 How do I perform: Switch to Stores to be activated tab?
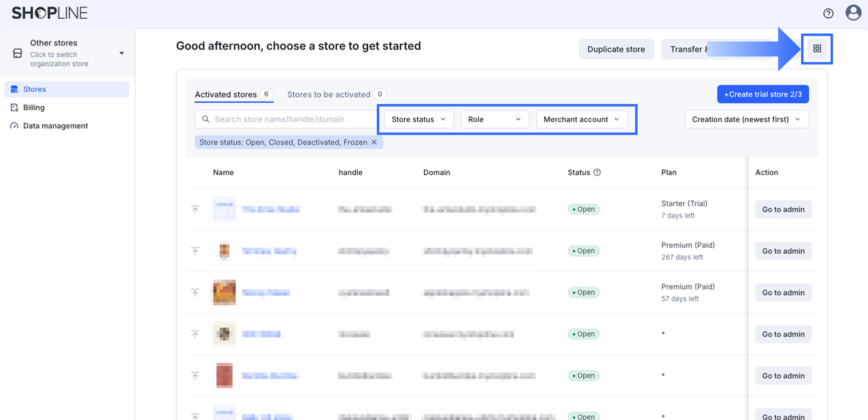pos(329,94)
